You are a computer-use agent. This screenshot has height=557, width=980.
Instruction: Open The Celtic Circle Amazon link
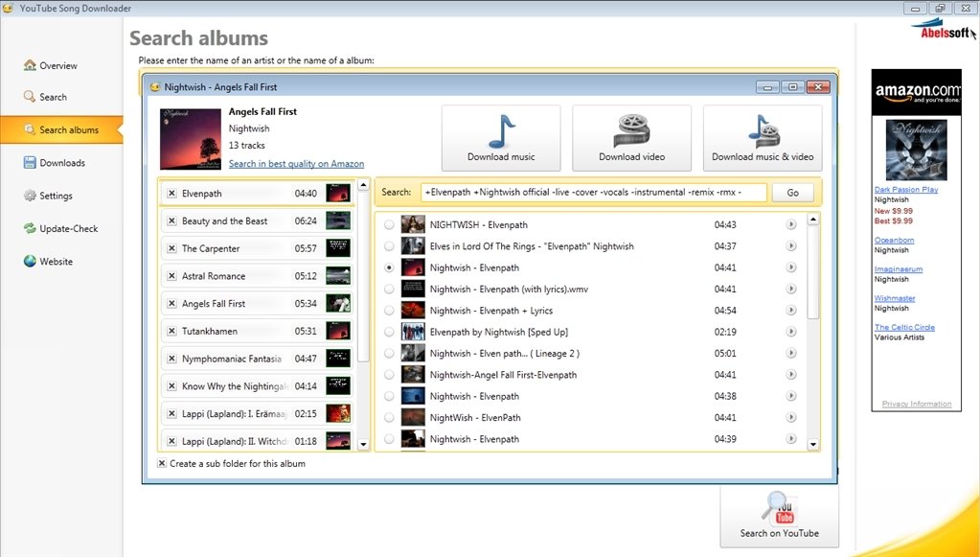click(904, 327)
